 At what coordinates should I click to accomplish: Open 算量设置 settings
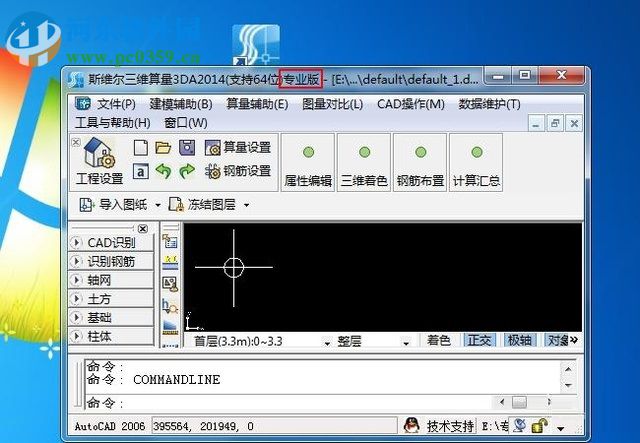(x=238, y=147)
